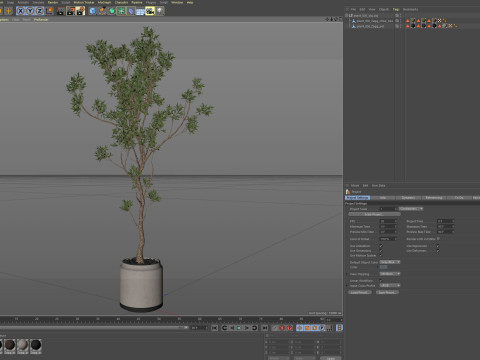Toggle the X axis lock

click(x=20, y=11)
